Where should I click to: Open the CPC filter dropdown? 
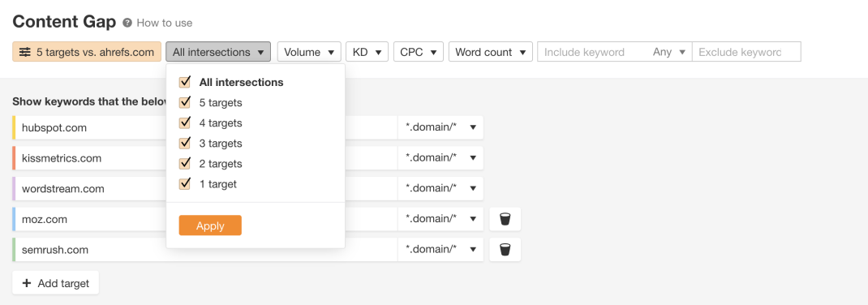click(x=419, y=52)
